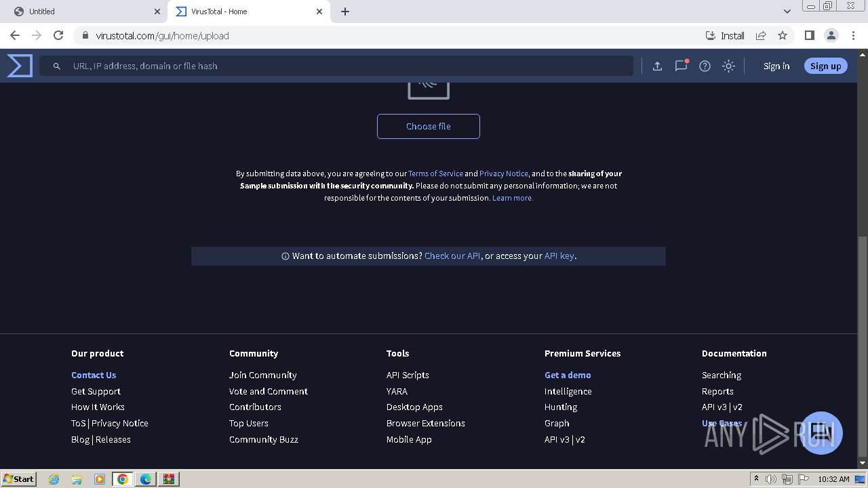Viewport: 868px width, 488px height.
Task: Toggle light/dark theme sun icon
Action: click(728, 66)
